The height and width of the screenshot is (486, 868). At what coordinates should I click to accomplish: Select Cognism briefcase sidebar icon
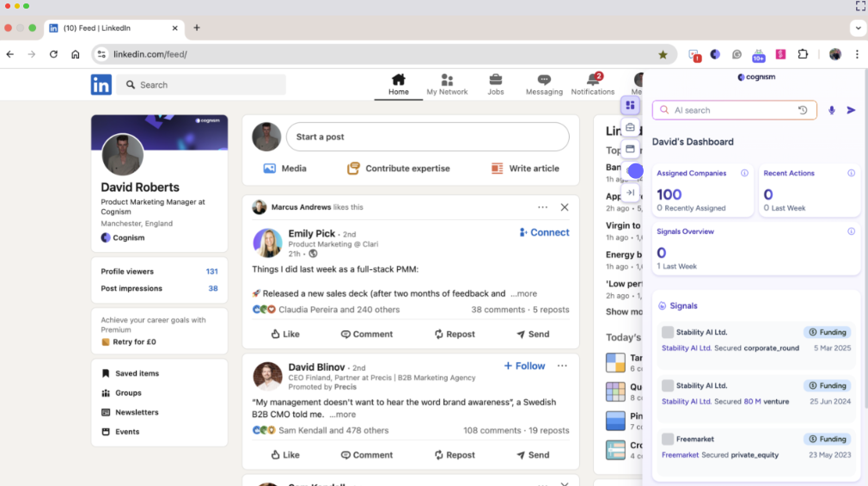tap(630, 127)
